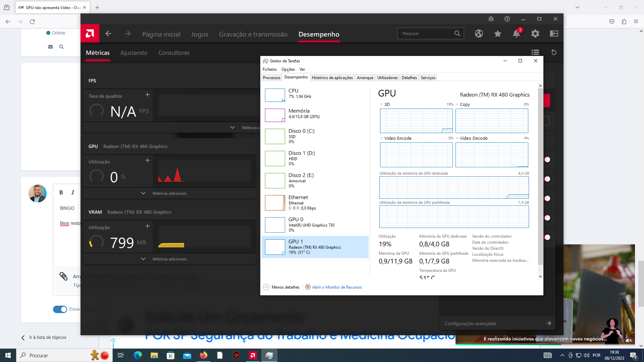The image size is (644, 362).
Task: Select the Consultores sub-tab
Action: pyautogui.click(x=174, y=53)
